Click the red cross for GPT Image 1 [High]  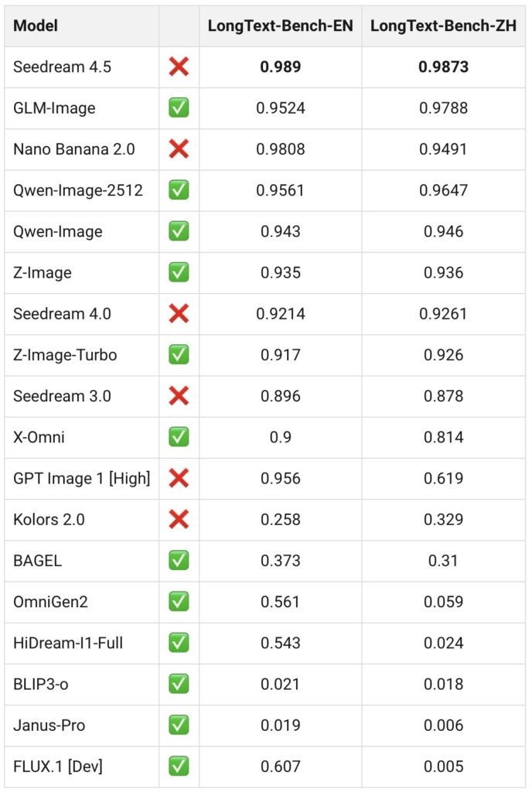(x=179, y=478)
